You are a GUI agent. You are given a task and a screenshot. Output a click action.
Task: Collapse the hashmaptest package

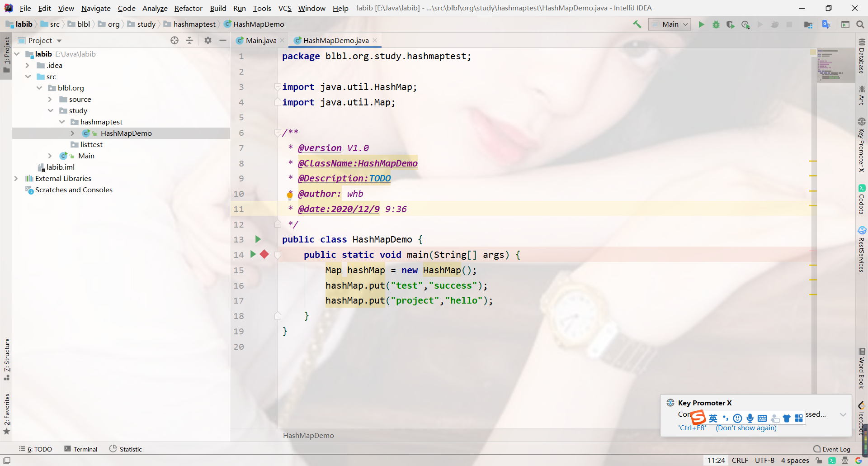tap(62, 122)
